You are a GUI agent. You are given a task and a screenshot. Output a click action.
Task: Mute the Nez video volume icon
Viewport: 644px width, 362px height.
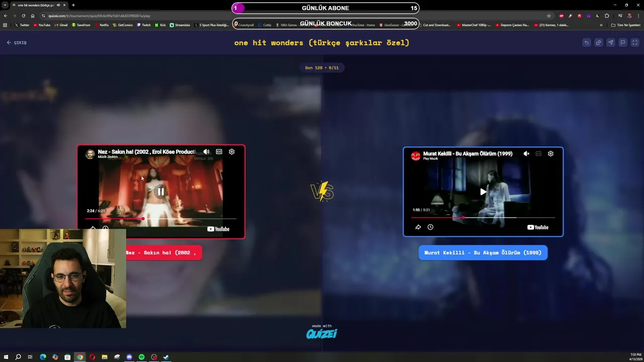pyautogui.click(x=206, y=151)
